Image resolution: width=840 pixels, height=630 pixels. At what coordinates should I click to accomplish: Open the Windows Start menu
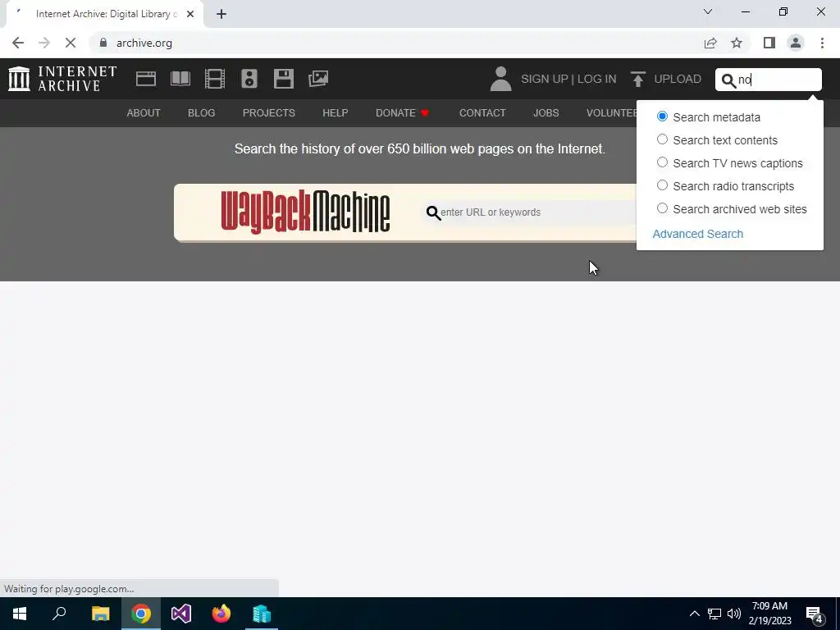pyautogui.click(x=20, y=614)
